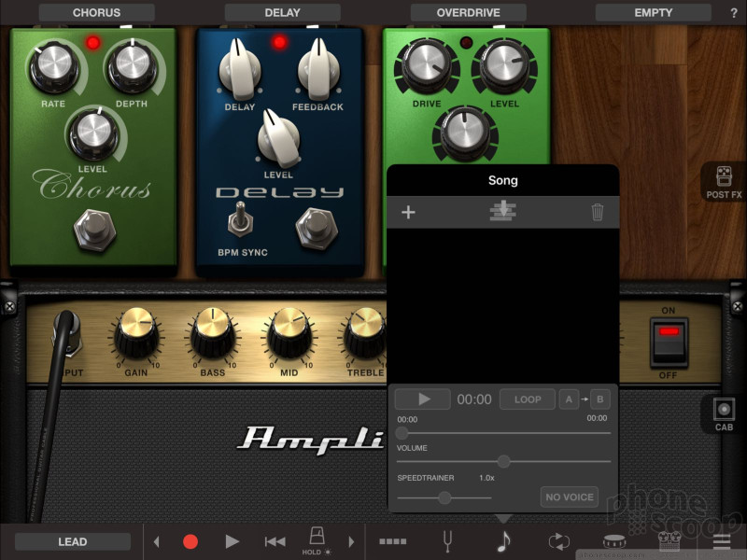
Task: Open the four-block preset bank icon
Action: pos(392,541)
